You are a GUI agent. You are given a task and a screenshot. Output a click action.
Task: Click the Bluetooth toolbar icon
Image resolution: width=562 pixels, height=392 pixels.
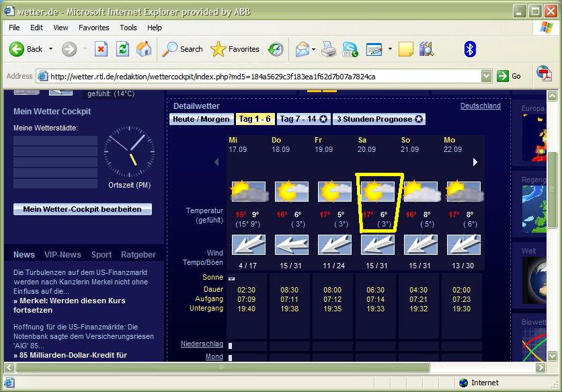(470, 49)
